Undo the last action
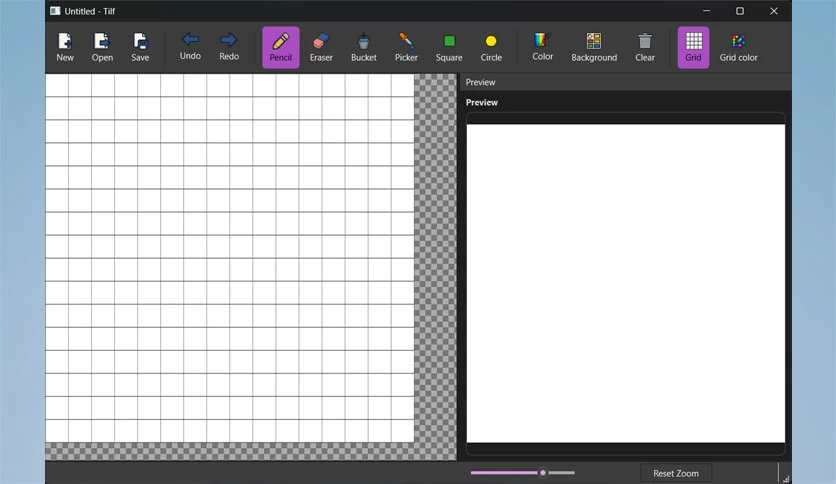836x484 pixels. click(x=190, y=47)
